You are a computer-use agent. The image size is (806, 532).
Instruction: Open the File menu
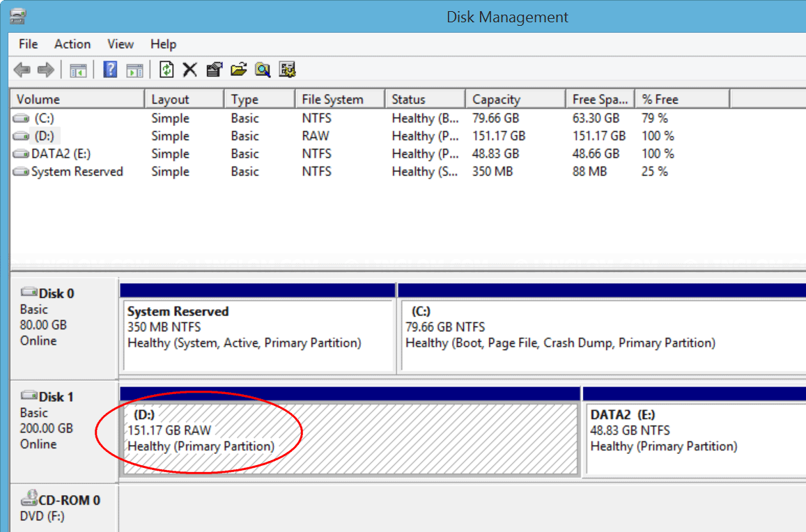coord(29,44)
